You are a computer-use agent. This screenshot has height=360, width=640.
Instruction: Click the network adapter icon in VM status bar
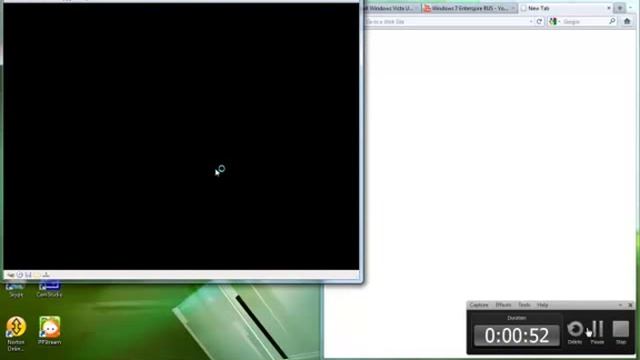click(x=46, y=275)
